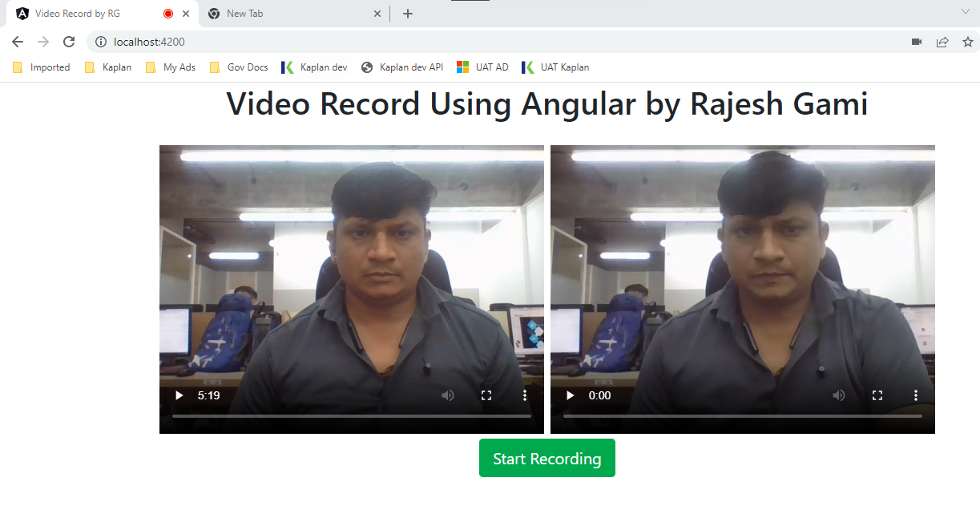Click the Start Recording button
The width and height of the screenshot is (980, 506).
(x=547, y=458)
